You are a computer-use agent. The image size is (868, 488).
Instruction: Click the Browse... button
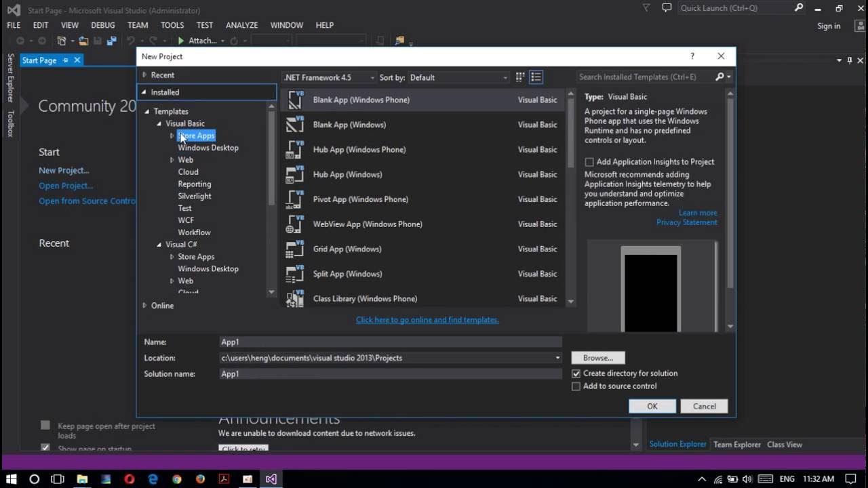598,358
